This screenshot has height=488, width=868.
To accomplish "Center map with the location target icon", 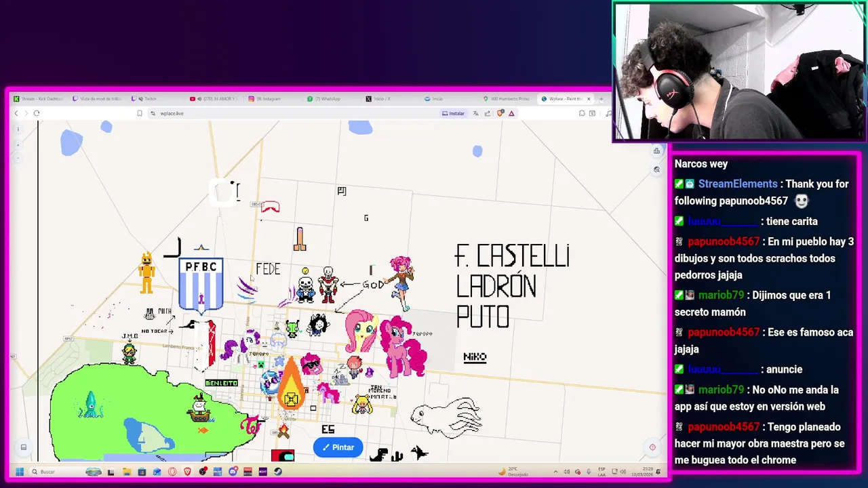I will coord(652,447).
